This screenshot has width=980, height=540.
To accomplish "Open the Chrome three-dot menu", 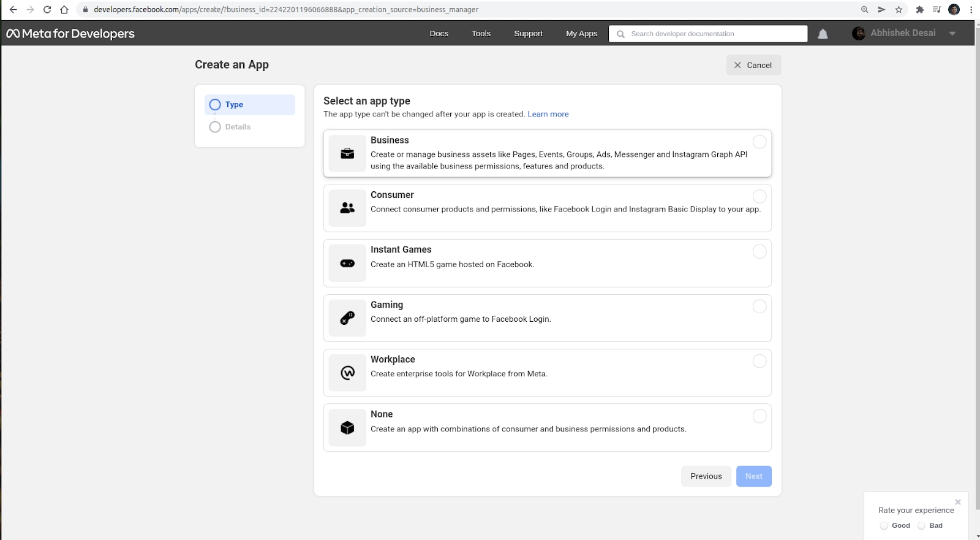I will (x=971, y=10).
